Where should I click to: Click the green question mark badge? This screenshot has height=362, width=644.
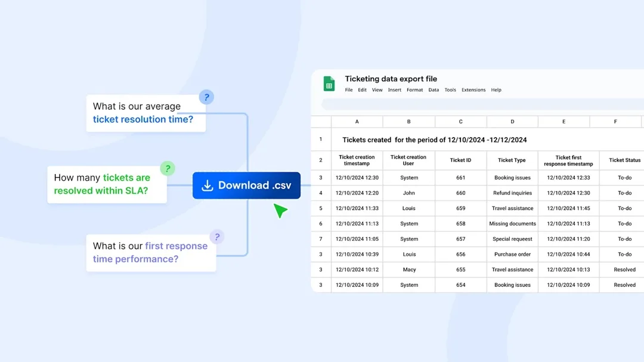tap(168, 168)
